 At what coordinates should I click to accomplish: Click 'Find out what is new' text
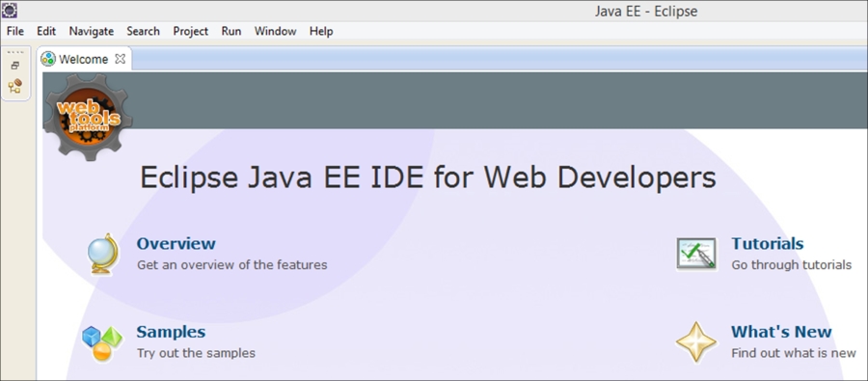794,353
